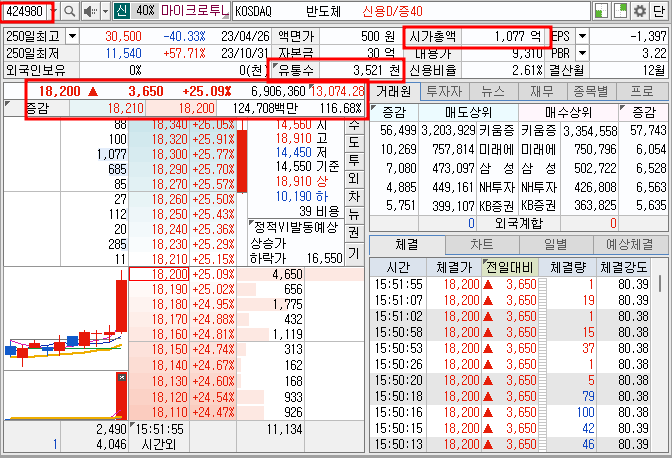This screenshot has height=458, width=672.
Task: Click the vertical 뉴 side button
Action: tap(354, 215)
